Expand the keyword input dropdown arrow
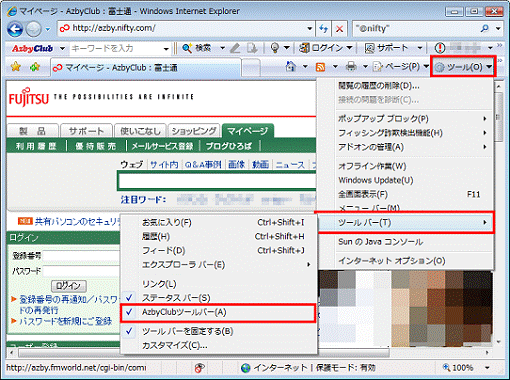510x380 pixels. point(166,49)
